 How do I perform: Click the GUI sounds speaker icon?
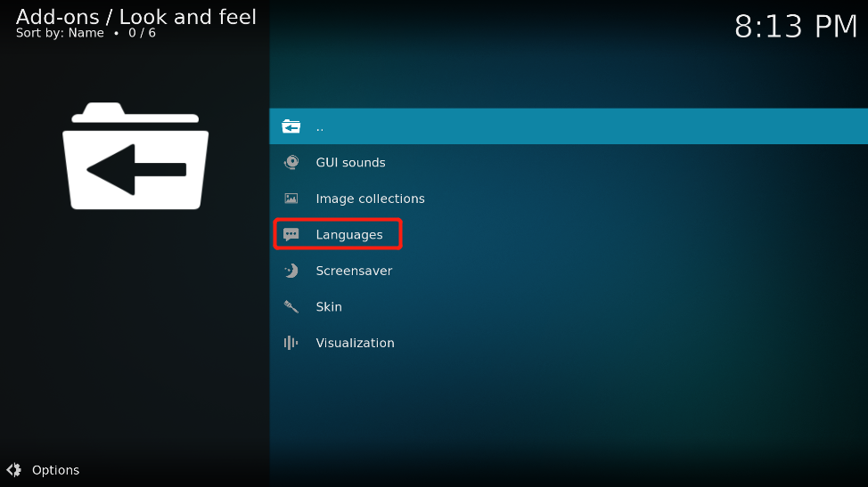[291, 162]
